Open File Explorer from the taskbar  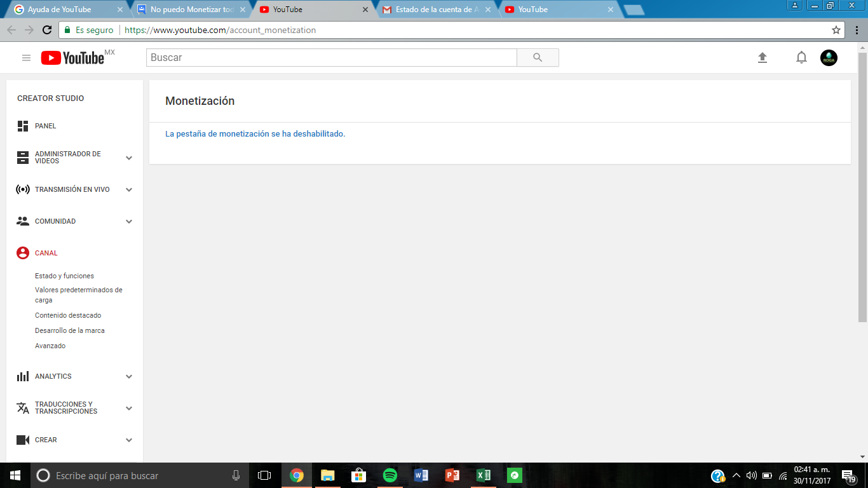coord(328,475)
